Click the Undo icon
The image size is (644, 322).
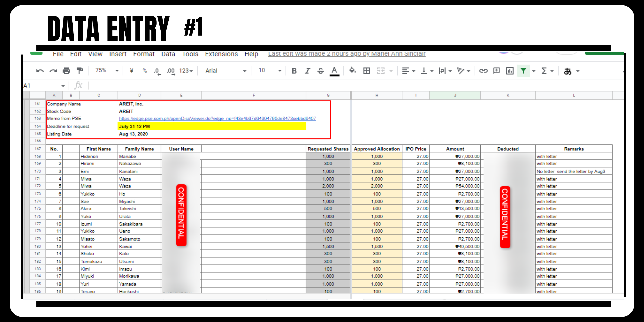pos(40,71)
